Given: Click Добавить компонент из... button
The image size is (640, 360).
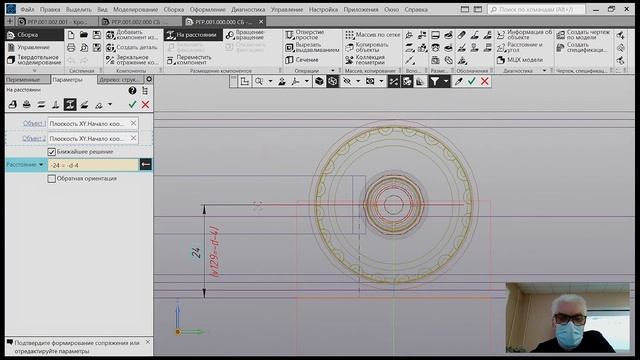Looking at the screenshot, I should (132, 35).
